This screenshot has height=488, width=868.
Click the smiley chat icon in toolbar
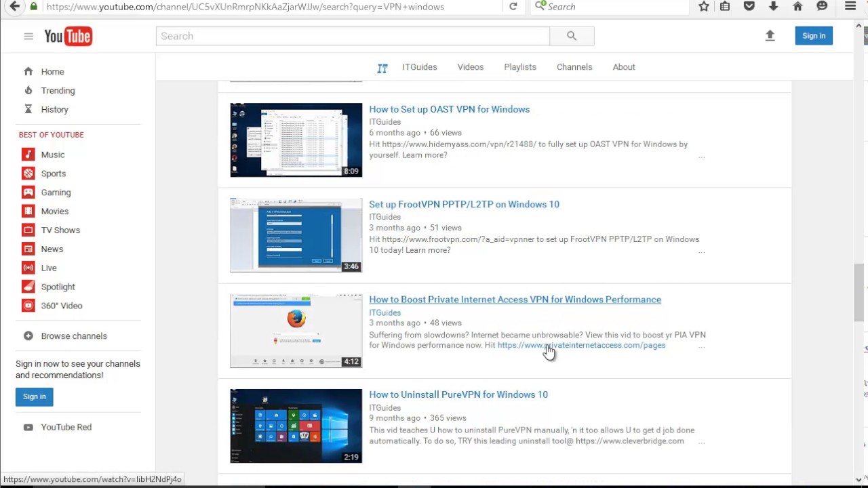(x=822, y=7)
